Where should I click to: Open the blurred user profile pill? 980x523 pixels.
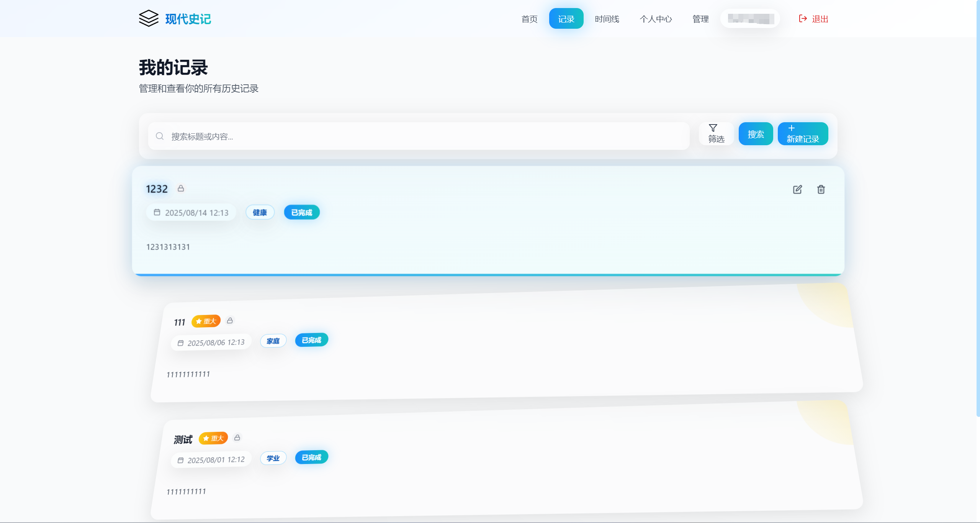coord(750,18)
